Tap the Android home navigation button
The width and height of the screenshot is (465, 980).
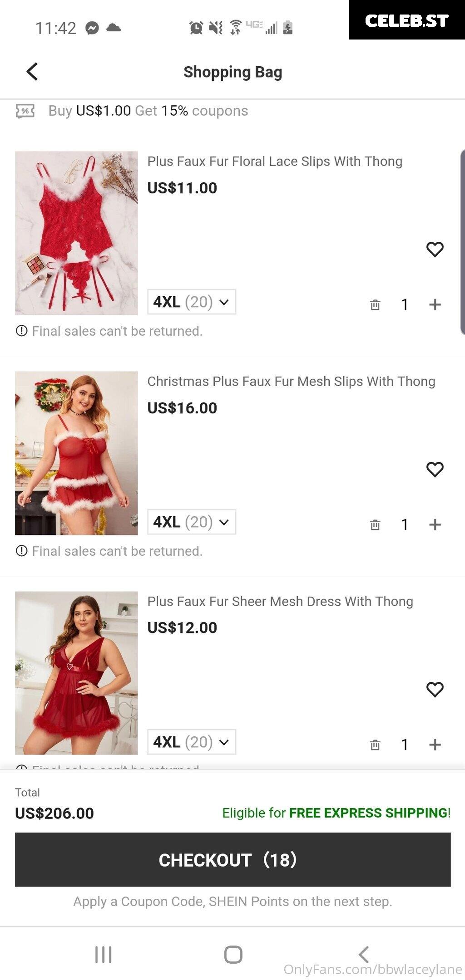click(x=233, y=954)
